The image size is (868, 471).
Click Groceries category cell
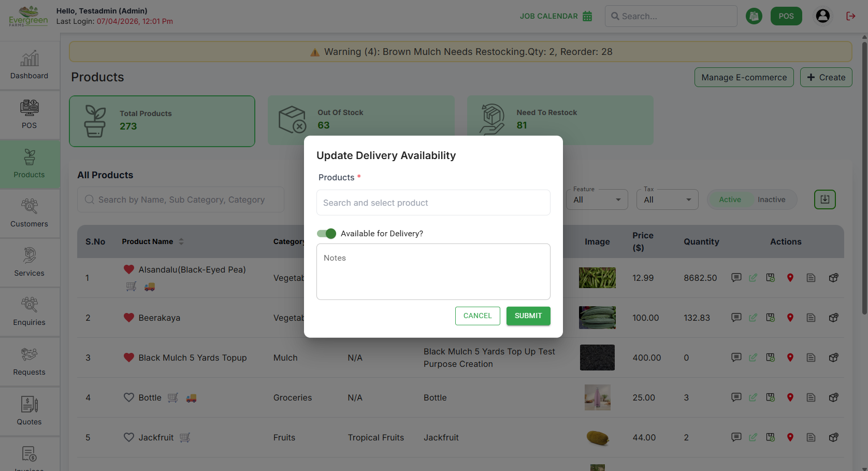click(293, 397)
